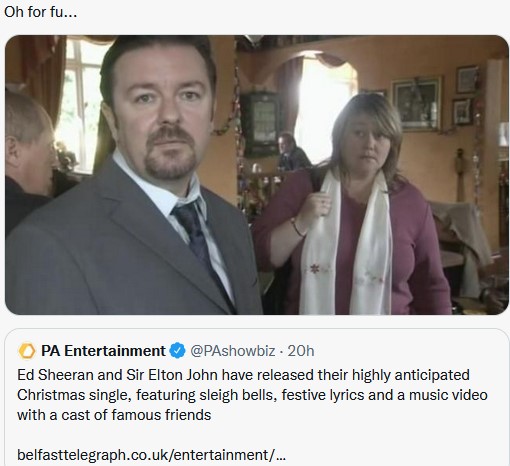
Task: Click the seated man in photo background
Action: click(x=292, y=152)
